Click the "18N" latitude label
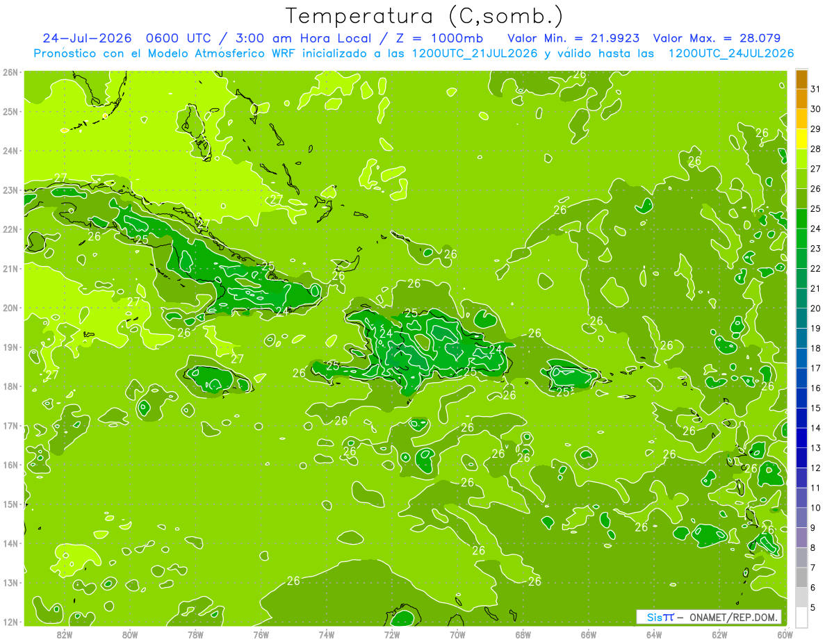 point(10,386)
